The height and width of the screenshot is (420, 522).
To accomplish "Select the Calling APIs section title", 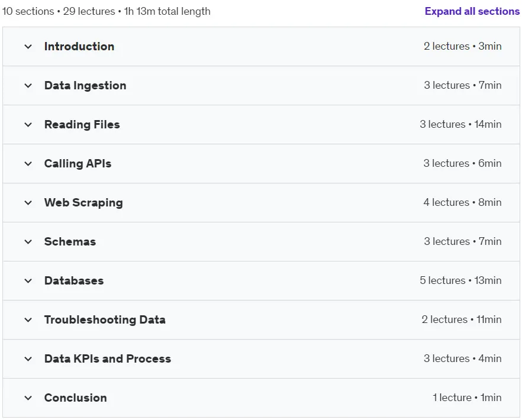I will (x=78, y=163).
